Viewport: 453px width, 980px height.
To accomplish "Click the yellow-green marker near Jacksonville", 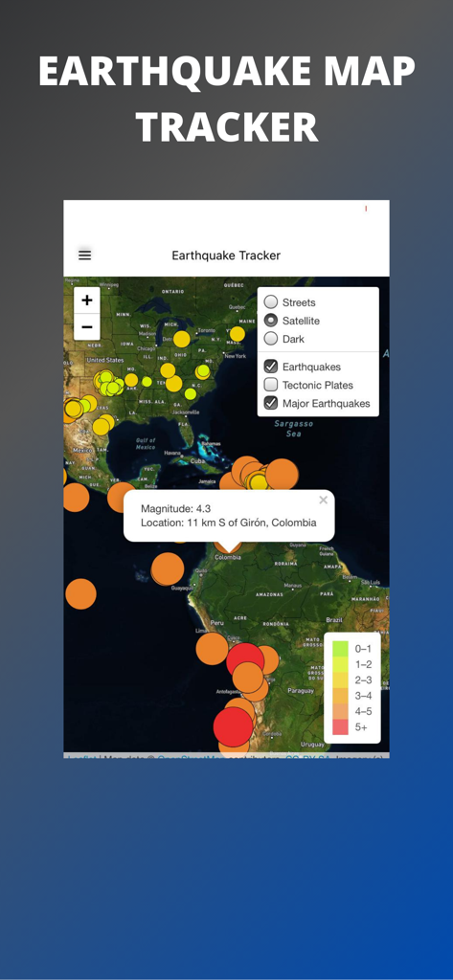I will point(191,393).
